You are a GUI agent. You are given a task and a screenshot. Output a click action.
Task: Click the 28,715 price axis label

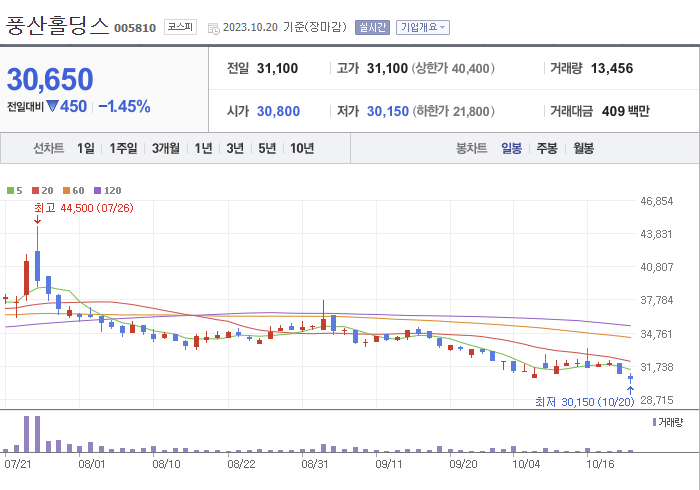tap(656, 400)
